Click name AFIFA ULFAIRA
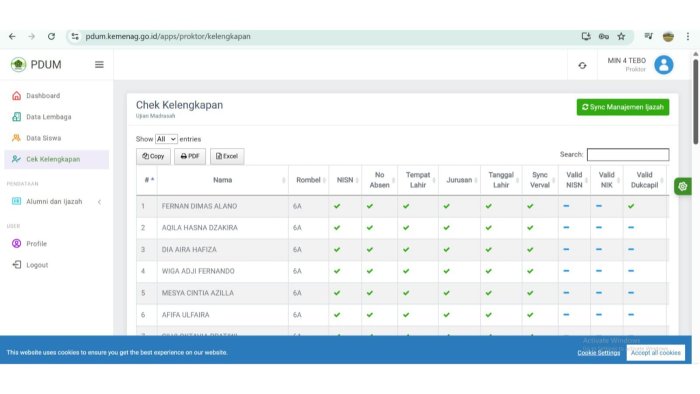 click(185, 315)
